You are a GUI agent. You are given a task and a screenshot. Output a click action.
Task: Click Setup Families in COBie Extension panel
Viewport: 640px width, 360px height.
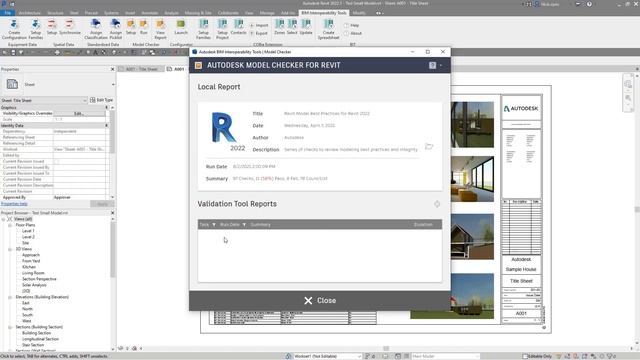pos(203,29)
